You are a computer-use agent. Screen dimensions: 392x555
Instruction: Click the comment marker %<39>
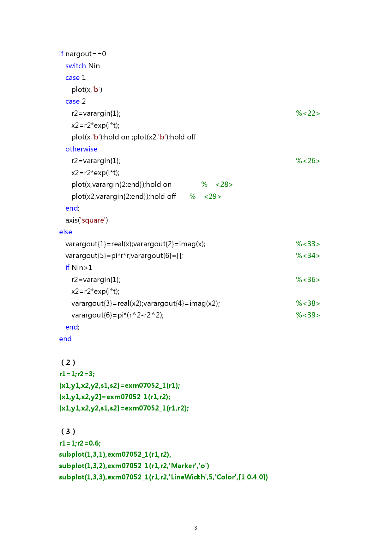point(308,315)
